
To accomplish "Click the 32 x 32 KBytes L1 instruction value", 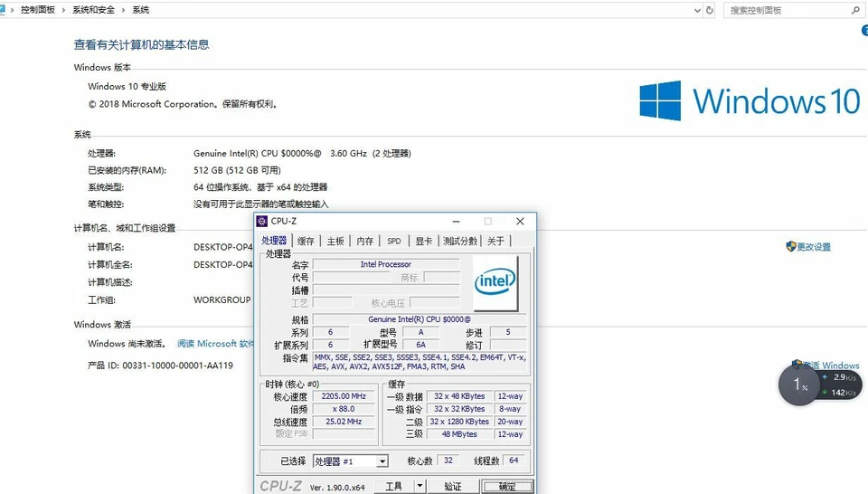I will pyautogui.click(x=459, y=409).
